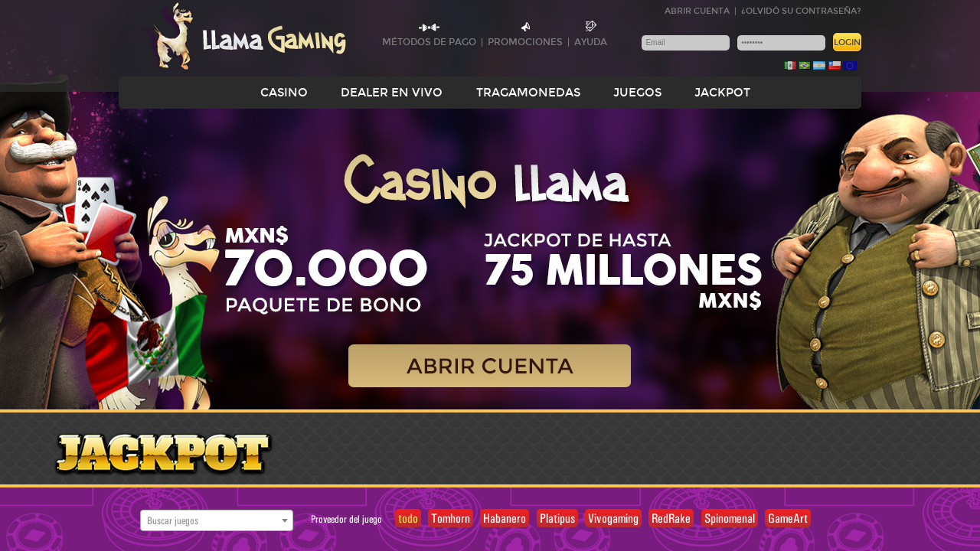Viewport: 980px width, 551px height.
Task: Click the promotions megaphone icon
Action: (x=525, y=27)
